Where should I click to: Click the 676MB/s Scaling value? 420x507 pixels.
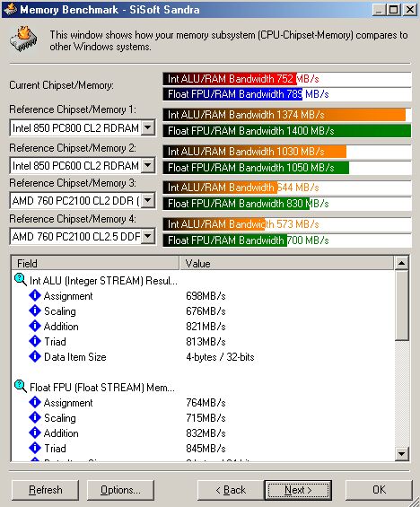(206, 311)
